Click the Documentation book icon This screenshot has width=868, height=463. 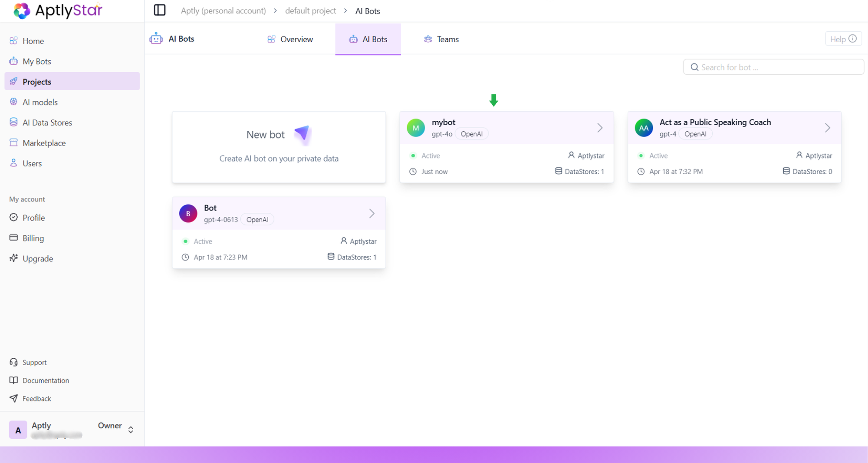tap(13, 380)
